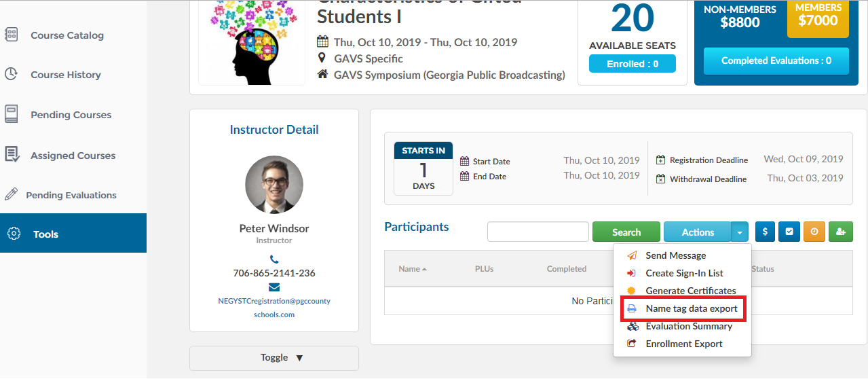Click the participants search input field

click(x=538, y=232)
